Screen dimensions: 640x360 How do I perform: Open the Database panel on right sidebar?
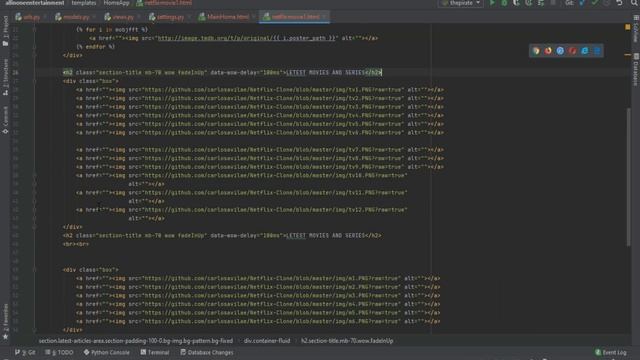point(636,69)
